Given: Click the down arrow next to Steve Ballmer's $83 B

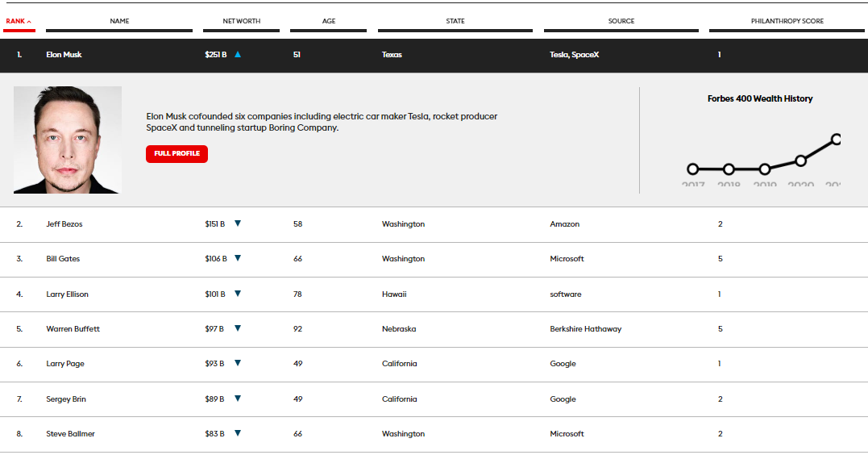Looking at the screenshot, I should [238, 434].
